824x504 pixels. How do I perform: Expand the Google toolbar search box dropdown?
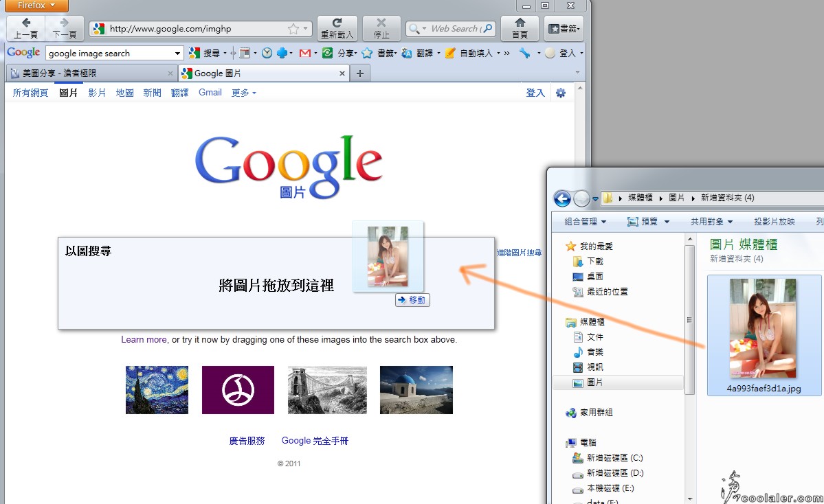tap(177, 53)
